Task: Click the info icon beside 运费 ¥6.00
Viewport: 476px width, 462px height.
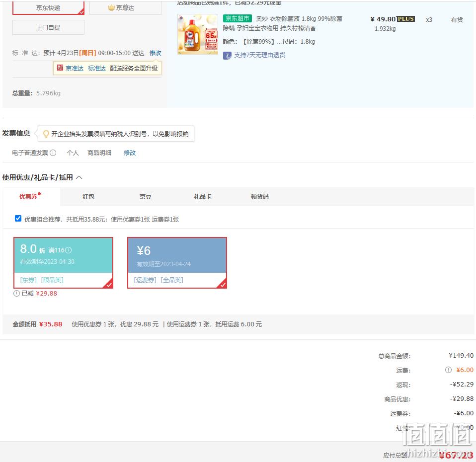Action: 448,370
